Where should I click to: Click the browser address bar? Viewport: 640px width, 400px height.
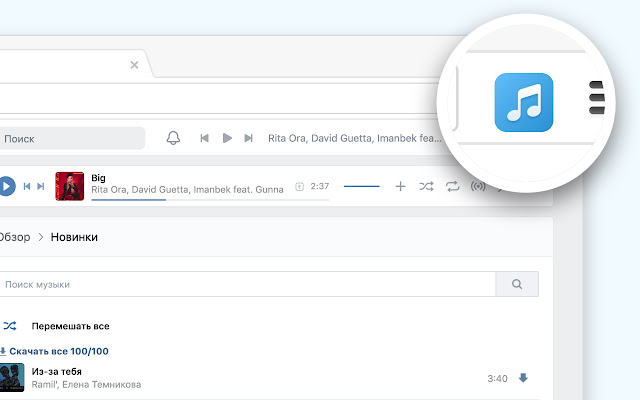(x=218, y=98)
